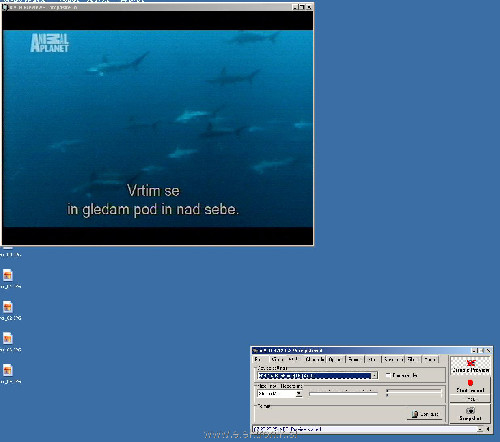Click the Disable Preview button
The width and height of the screenshot is (500, 442).
tap(470, 366)
